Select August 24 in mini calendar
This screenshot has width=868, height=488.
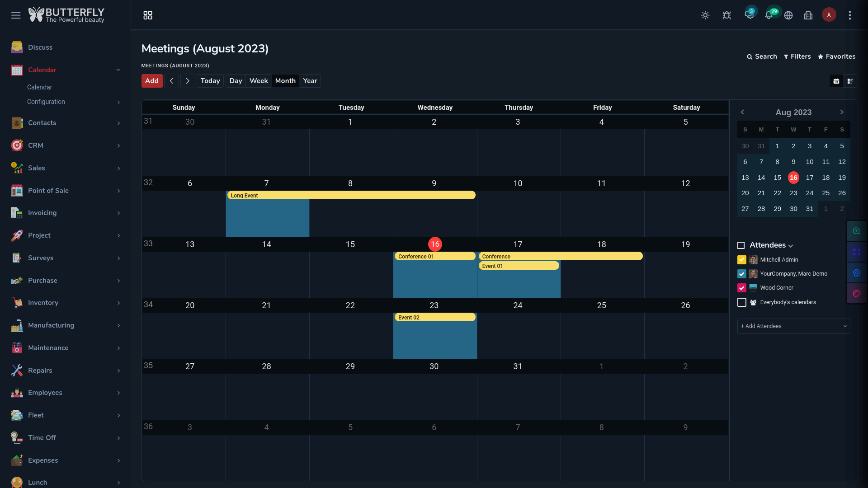[x=809, y=193]
